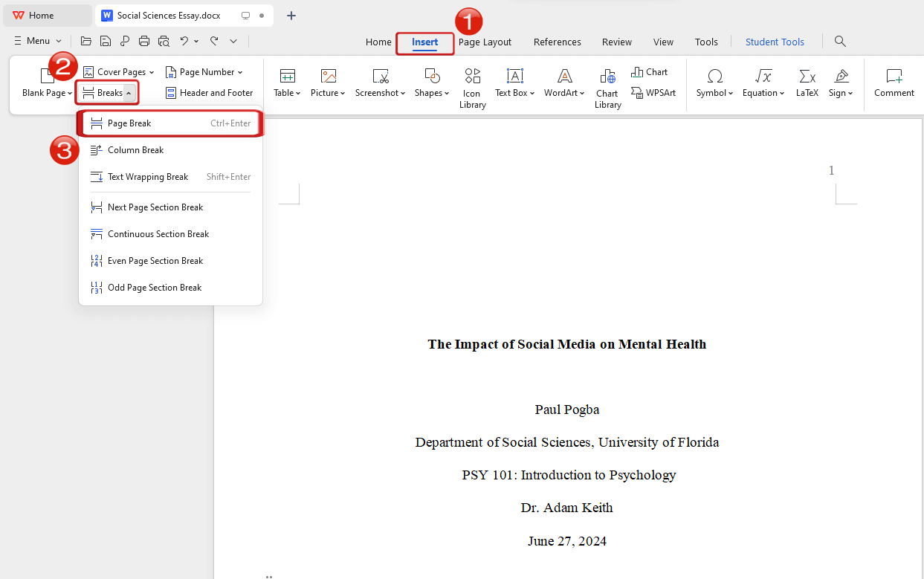Insert a Chart from ribbon
This screenshot has height=579, width=924.
click(650, 72)
